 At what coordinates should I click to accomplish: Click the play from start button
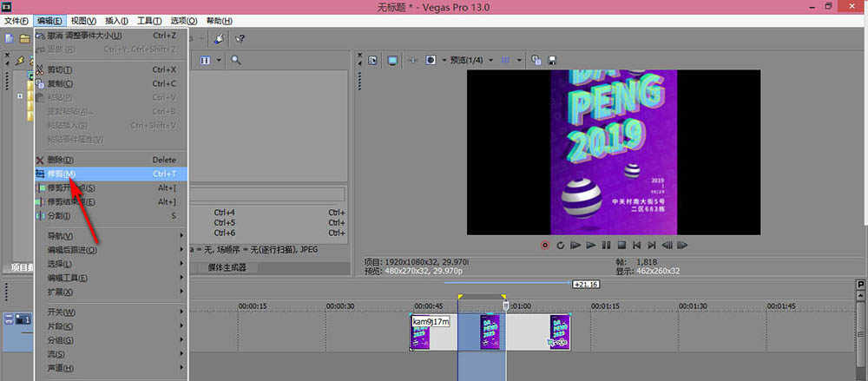(575, 245)
